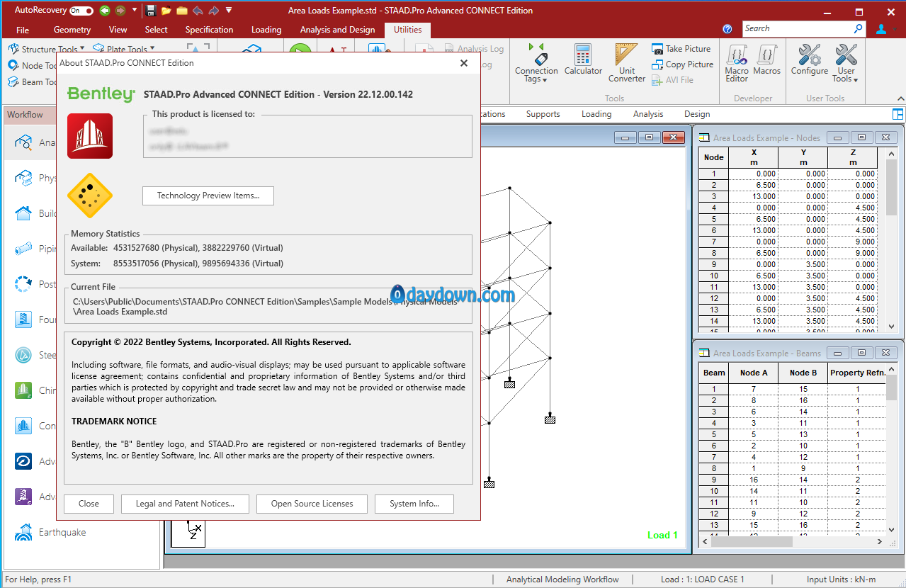Viewport: 906px width, 588px height.
Task: Click the Undo arrow in title bar
Action: coord(198,11)
